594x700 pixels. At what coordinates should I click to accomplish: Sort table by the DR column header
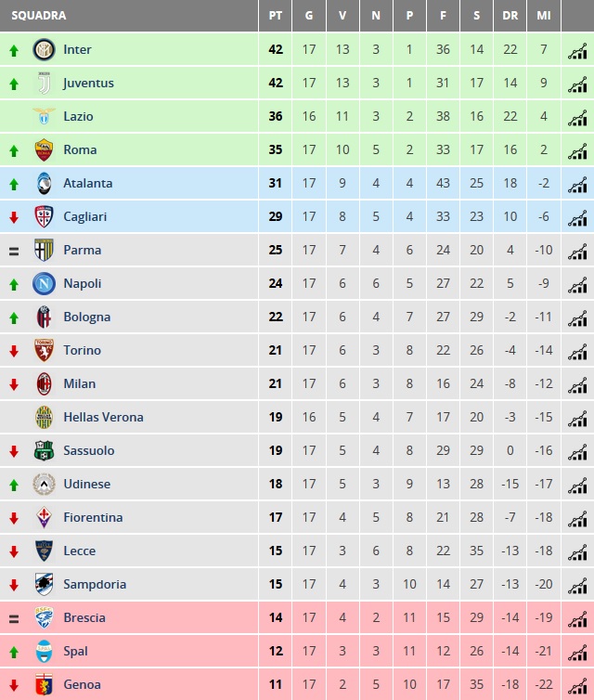click(x=510, y=16)
